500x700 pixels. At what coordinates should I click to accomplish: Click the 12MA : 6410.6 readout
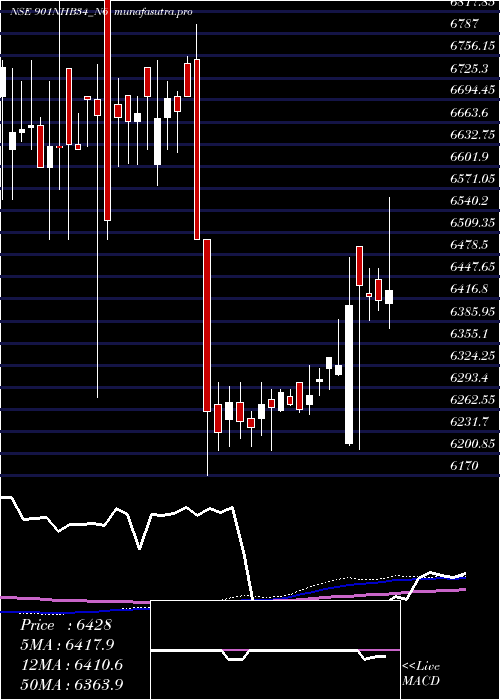click(72, 665)
